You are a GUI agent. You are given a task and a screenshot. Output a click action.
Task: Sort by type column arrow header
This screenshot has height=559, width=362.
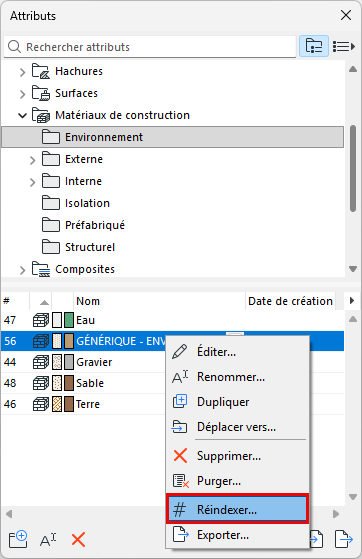[44, 302]
